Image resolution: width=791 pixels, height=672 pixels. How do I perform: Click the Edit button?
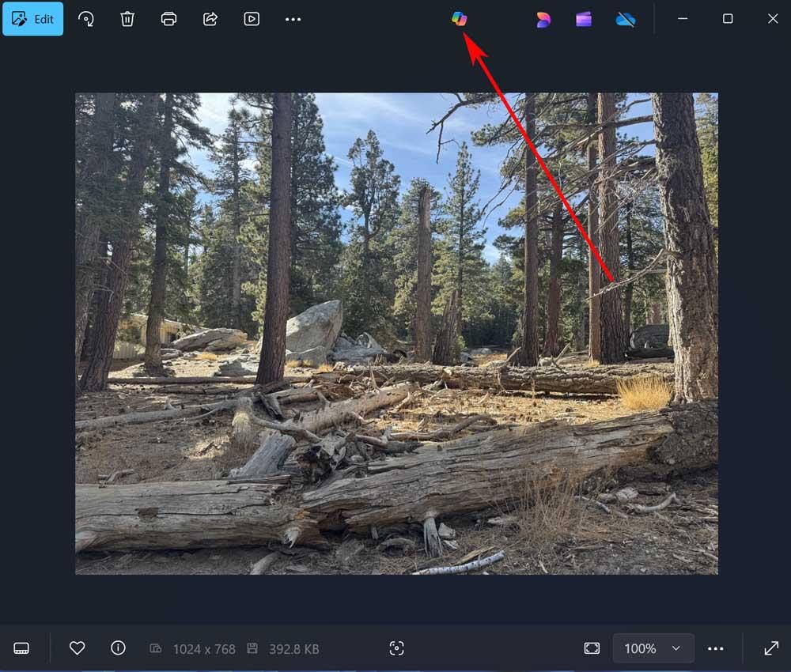tap(32, 19)
